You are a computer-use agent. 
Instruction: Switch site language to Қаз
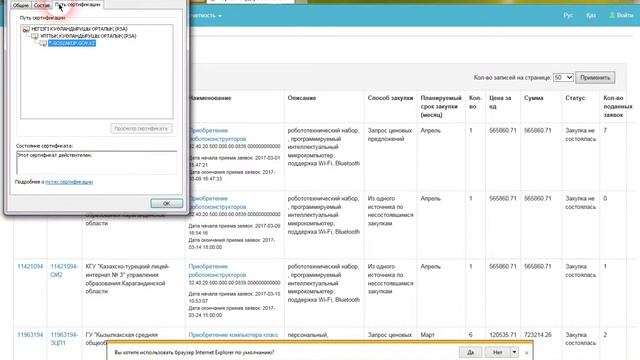point(591,15)
